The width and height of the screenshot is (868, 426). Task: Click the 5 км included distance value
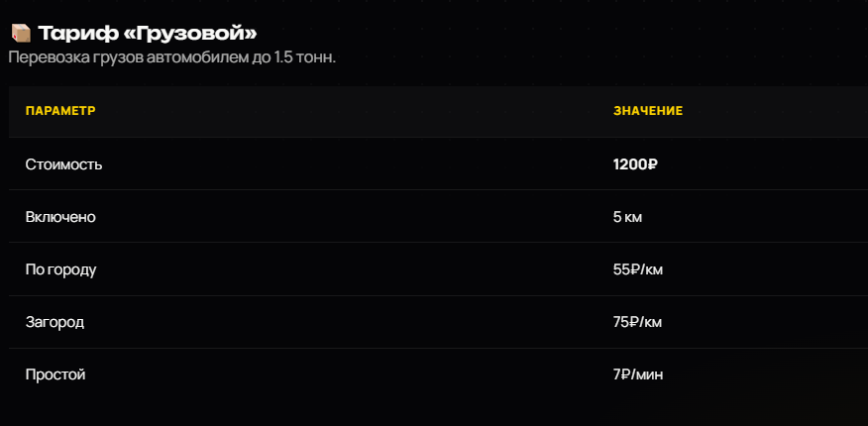click(x=627, y=217)
